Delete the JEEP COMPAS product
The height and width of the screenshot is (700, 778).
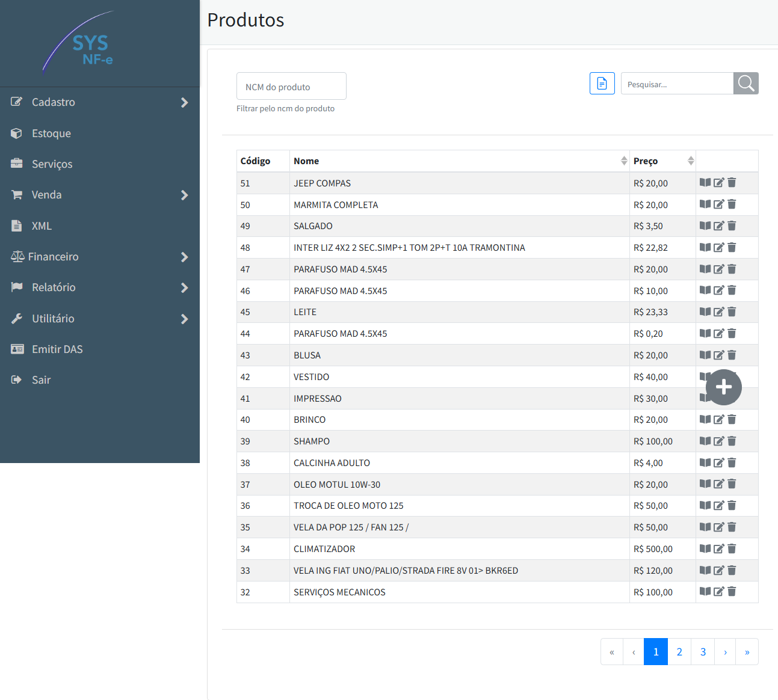pos(732,182)
